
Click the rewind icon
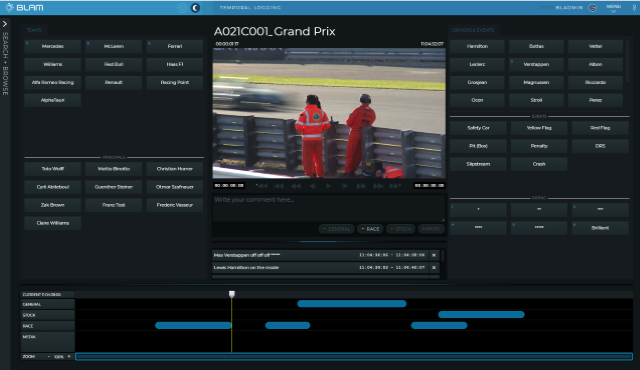296,186
